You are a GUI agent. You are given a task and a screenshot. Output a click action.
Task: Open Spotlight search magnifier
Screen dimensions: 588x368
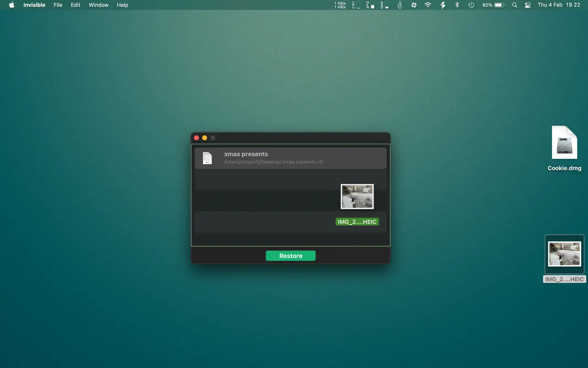point(514,5)
